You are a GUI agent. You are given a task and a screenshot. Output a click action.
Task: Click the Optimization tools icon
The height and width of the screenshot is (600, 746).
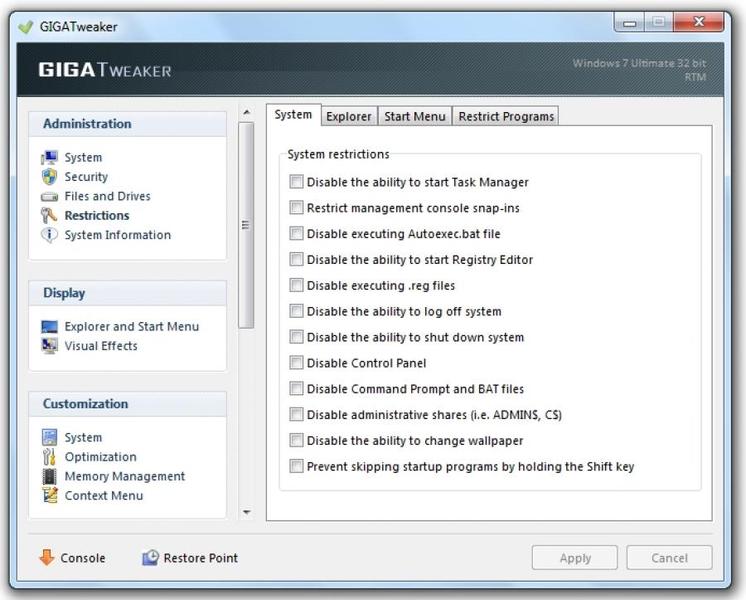point(49,457)
